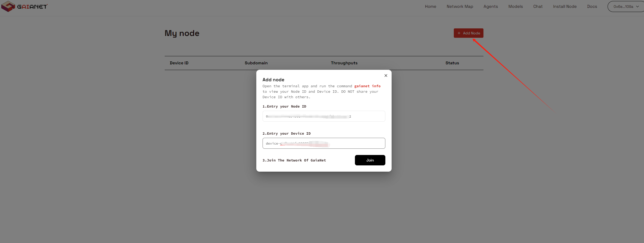The image size is (644, 243).
Task: Close the Add node dialog
Action: (386, 76)
